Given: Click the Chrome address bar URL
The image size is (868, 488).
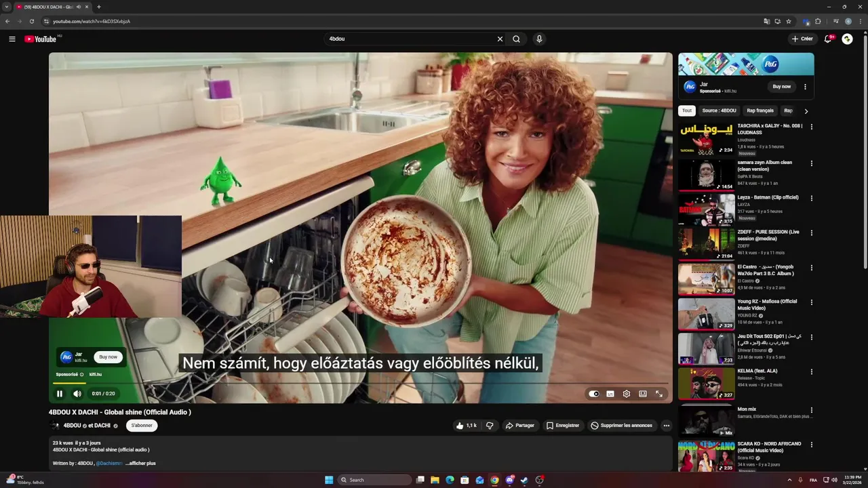Looking at the screenshot, I should click(x=92, y=21).
